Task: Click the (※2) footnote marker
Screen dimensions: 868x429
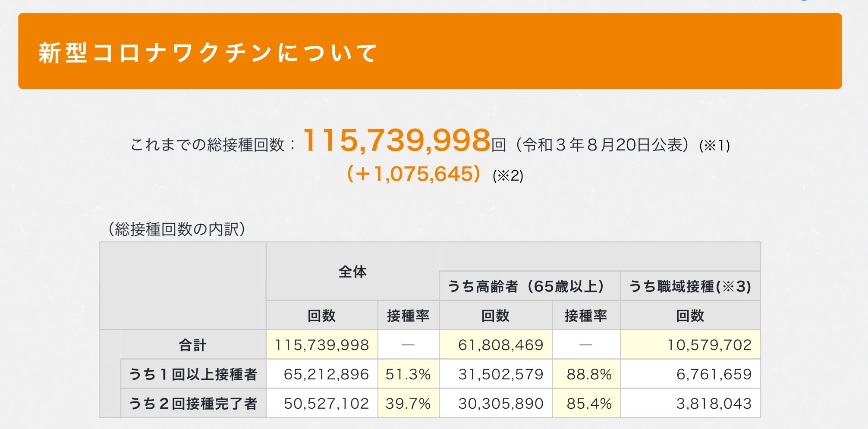Action: pos(508,176)
